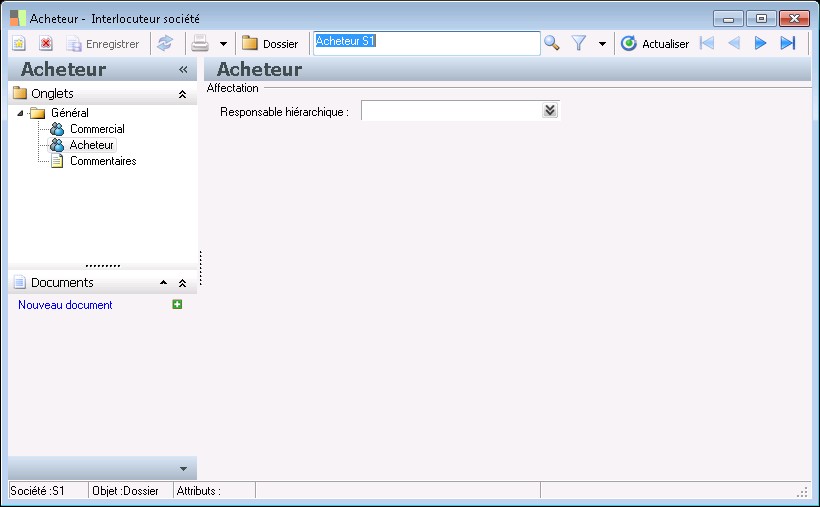This screenshot has height=507, width=820.
Task: Click the search field containing Acheteur S1
Action: [426, 43]
